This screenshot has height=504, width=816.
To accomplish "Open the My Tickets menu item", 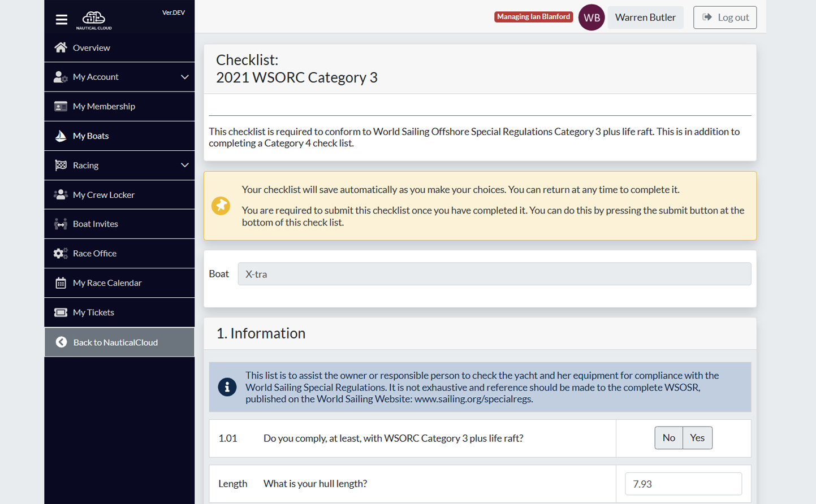I will coord(119,312).
